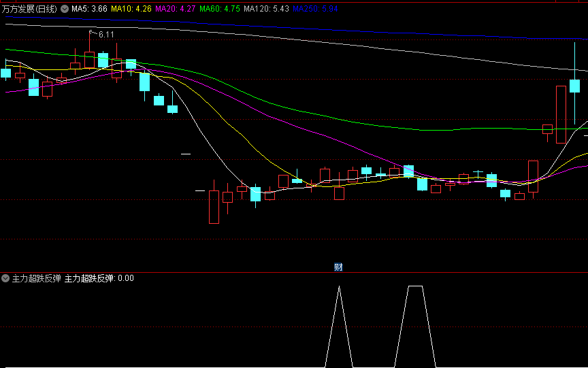Open the dropdown beside 万方发展(日线) title
The height and width of the screenshot is (368, 588).
point(65,9)
